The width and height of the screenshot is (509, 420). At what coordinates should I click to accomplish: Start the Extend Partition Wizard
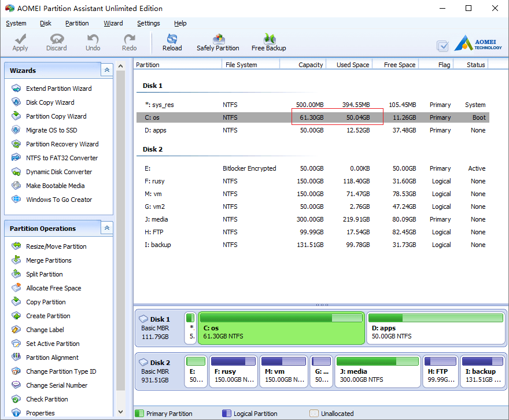click(59, 89)
